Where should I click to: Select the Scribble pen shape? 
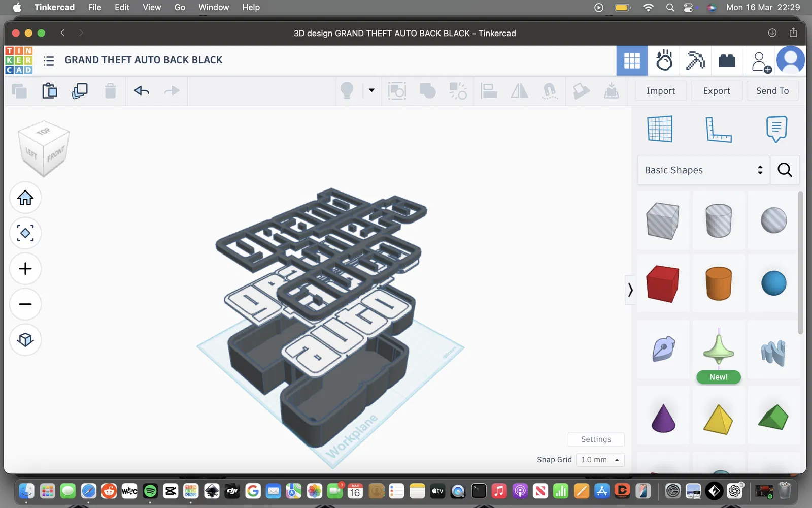(663, 349)
